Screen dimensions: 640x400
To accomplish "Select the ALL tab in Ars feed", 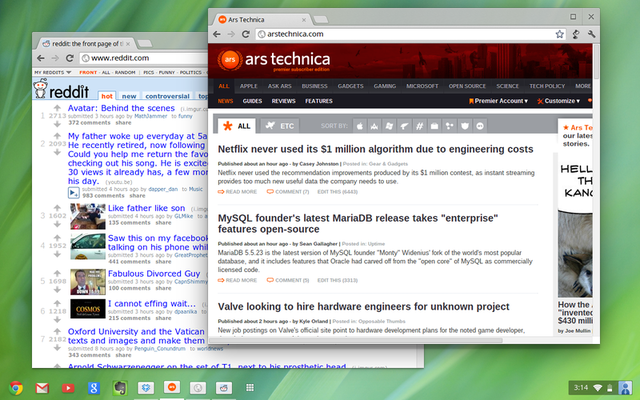I will [x=237, y=126].
